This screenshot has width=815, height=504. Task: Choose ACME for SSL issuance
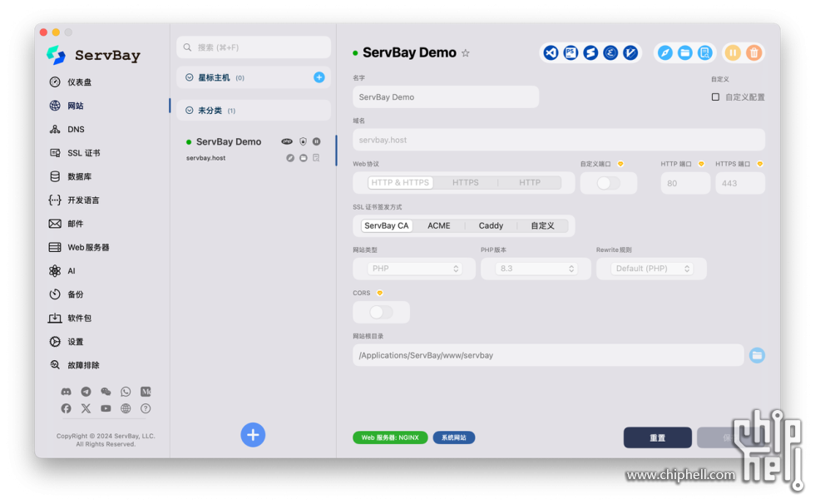439,225
